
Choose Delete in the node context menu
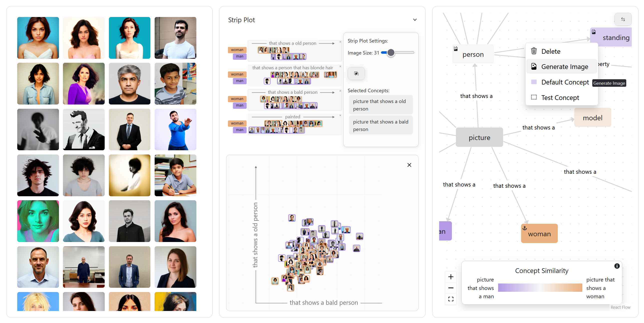point(562,51)
